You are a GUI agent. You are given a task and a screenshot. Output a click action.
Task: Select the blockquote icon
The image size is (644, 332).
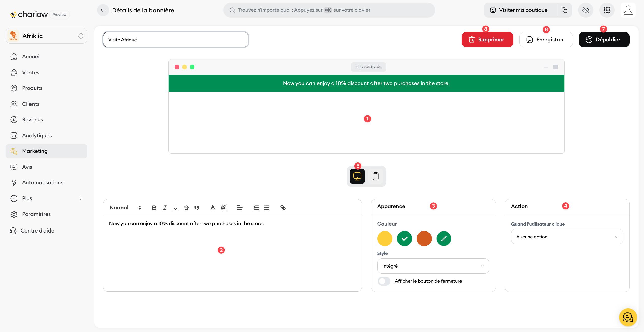(197, 208)
